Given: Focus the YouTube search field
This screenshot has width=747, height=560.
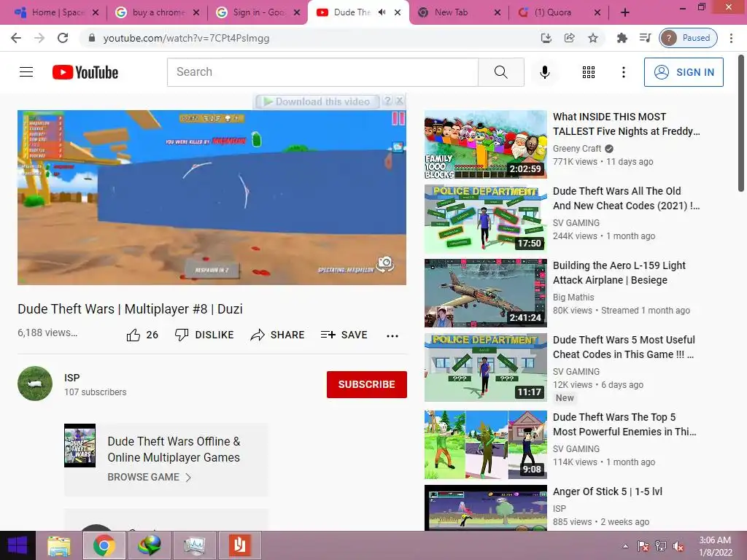Looking at the screenshot, I should pyautogui.click(x=322, y=72).
